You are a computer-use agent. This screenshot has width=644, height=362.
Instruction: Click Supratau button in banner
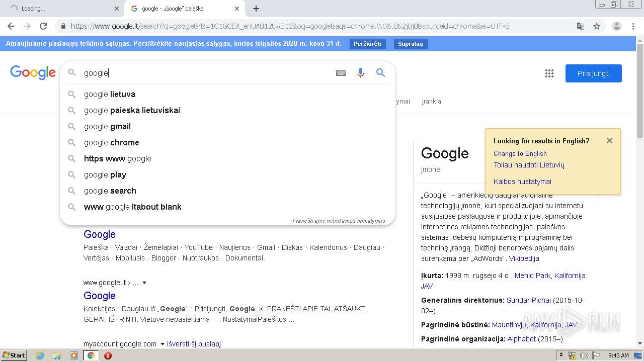pyautogui.click(x=411, y=44)
